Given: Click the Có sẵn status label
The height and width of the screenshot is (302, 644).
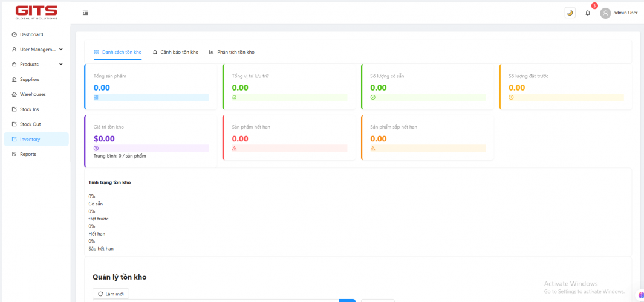Looking at the screenshot, I should tap(96, 204).
